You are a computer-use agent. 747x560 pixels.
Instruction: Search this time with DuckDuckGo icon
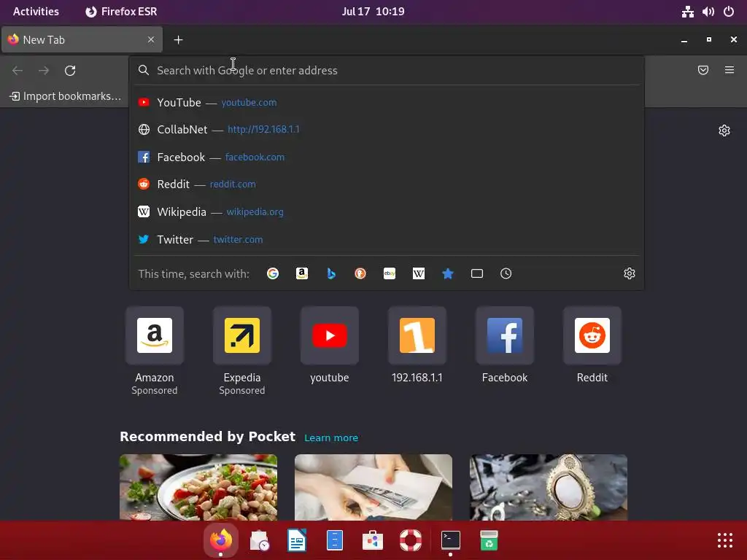pos(360,273)
